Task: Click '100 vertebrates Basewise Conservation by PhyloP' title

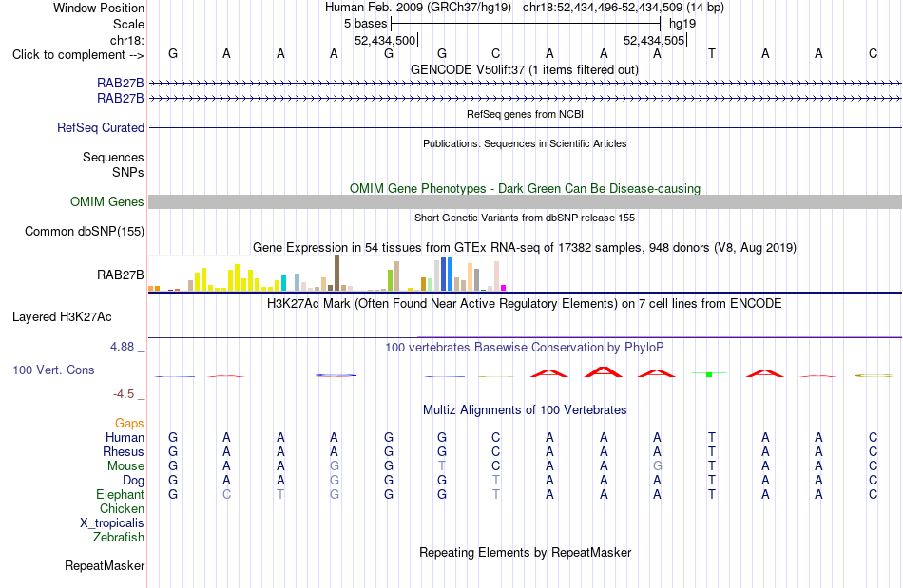Action: pyautogui.click(x=525, y=347)
